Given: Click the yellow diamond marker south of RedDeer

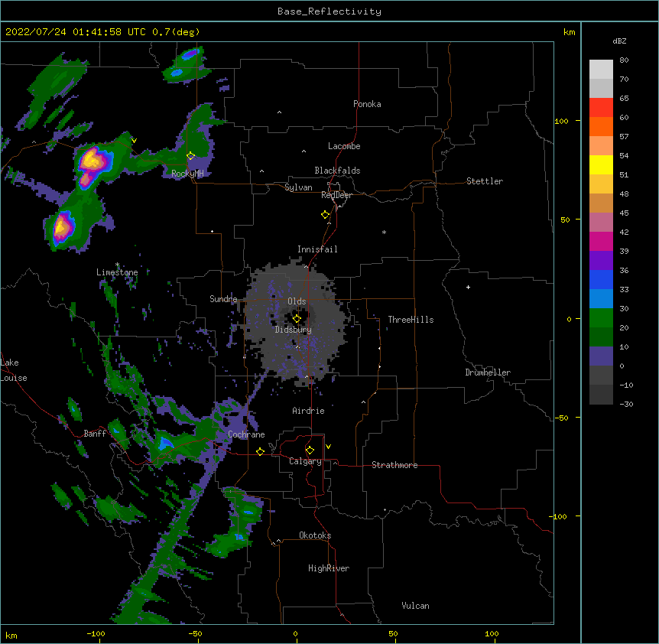Looking at the screenshot, I should (325, 215).
